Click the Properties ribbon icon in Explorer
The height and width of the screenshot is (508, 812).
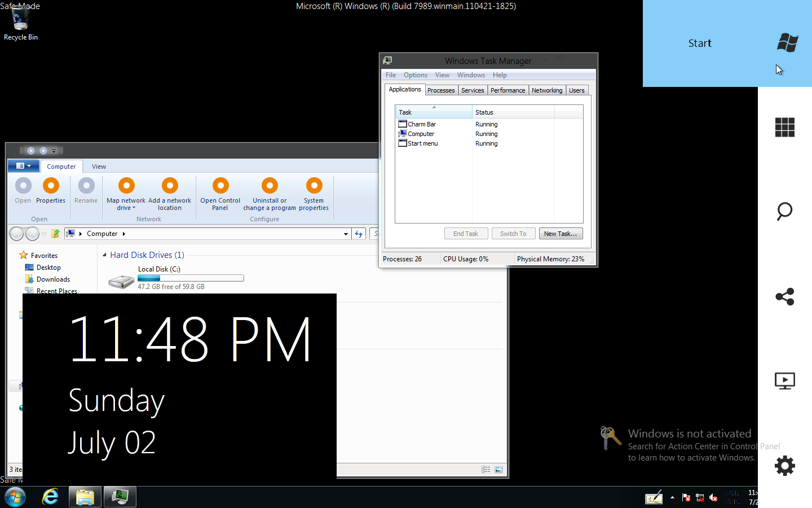pos(51,186)
